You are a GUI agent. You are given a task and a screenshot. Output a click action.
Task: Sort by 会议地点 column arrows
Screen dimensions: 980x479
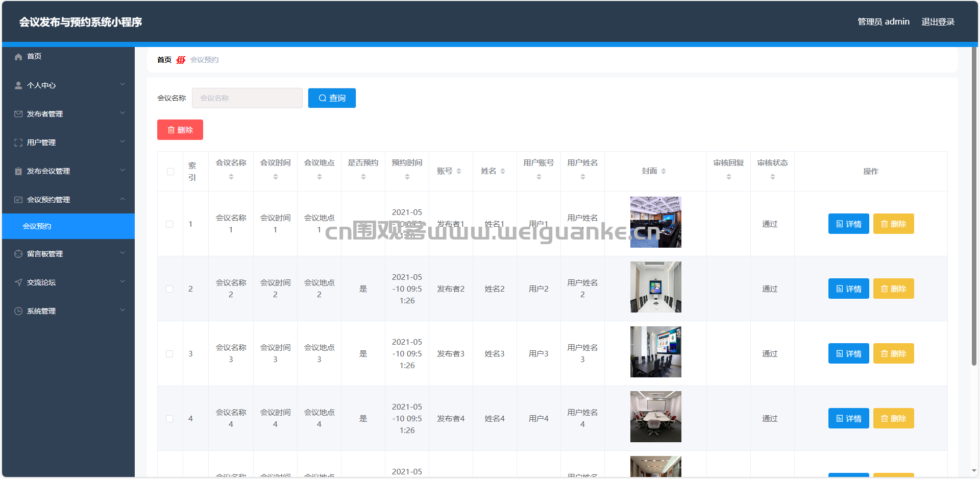click(x=320, y=177)
